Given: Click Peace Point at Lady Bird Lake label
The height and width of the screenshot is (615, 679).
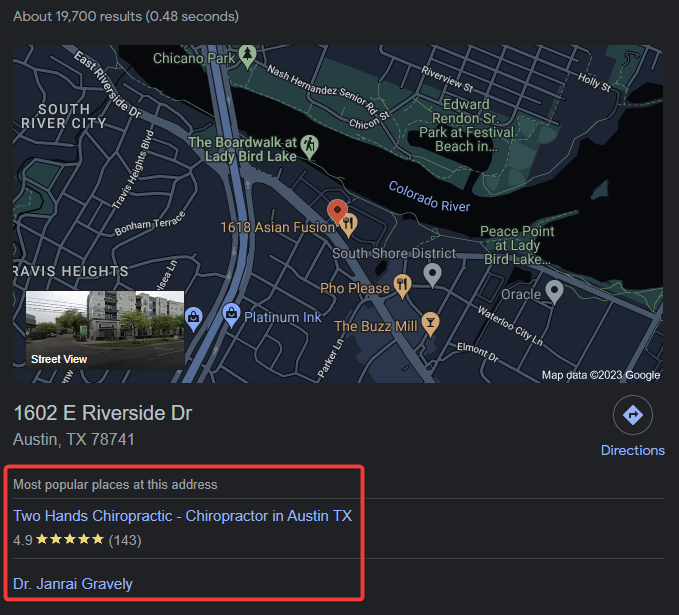Looking at the screenshot, I should point(517,245).
